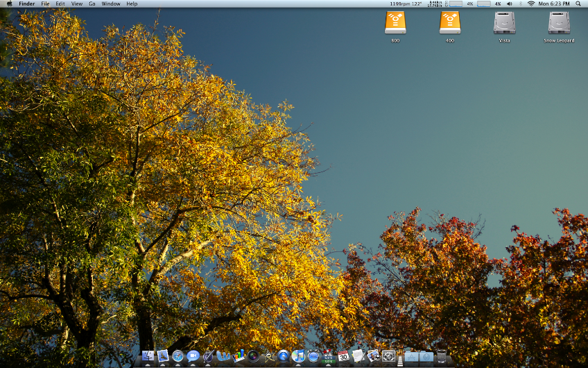Open the Applications folder stack in Dock
The width and height of the screenshot is (588, 368).
click(x=411, y=356)
